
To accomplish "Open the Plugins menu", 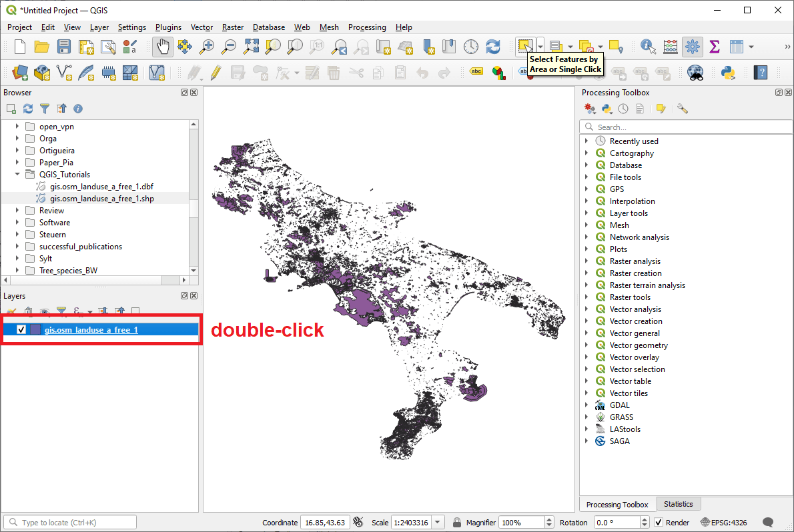I will click(168, 27).
